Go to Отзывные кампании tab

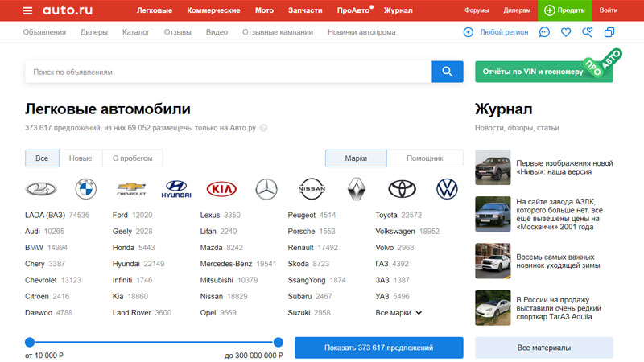278,32
